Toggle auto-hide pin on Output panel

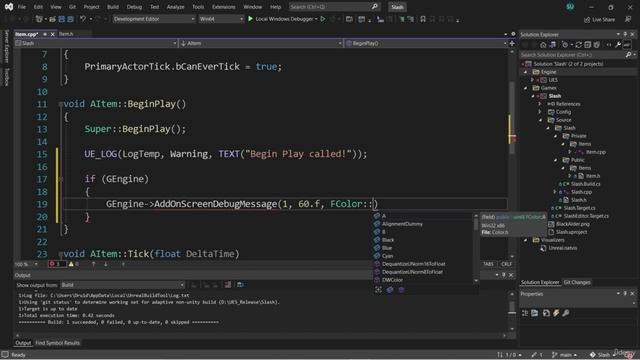[504, 275]
